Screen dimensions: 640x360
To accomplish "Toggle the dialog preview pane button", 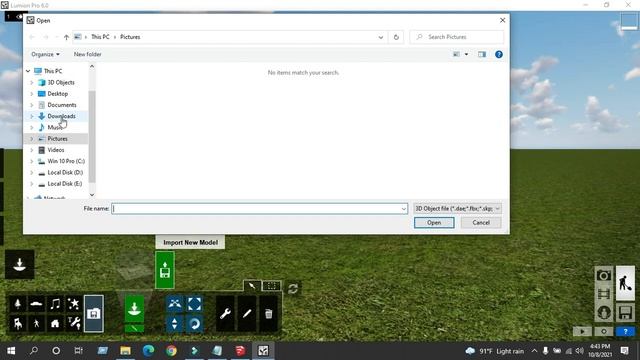I will click(x=482, y=54).
